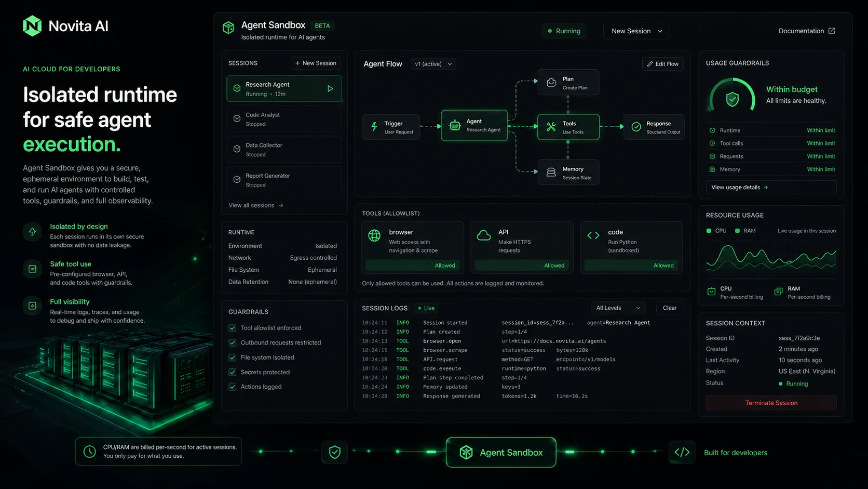868x489 pixels.
Task: Click the Isolated by design feature icon
Action: pos(32,232)
